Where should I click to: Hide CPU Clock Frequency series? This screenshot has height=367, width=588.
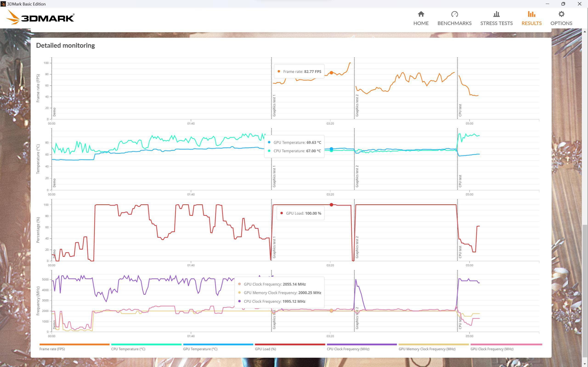coord(348,349)
